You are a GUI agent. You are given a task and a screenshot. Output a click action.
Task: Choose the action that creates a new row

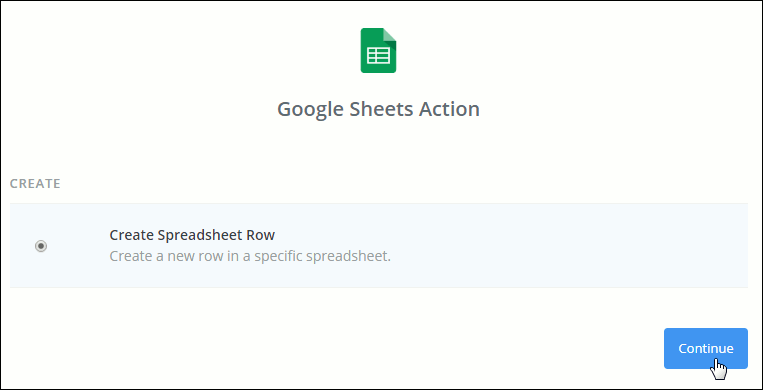(x=41, y=246)
